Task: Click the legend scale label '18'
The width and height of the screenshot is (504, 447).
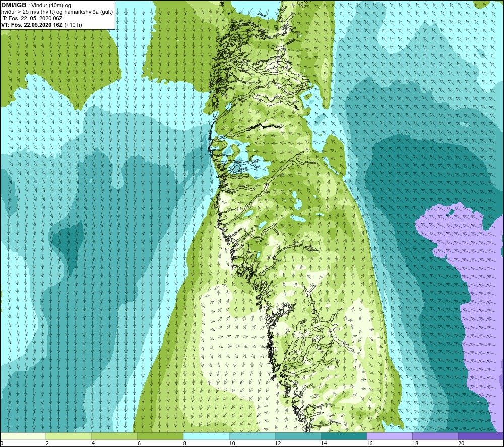Action: pos(415,443)
